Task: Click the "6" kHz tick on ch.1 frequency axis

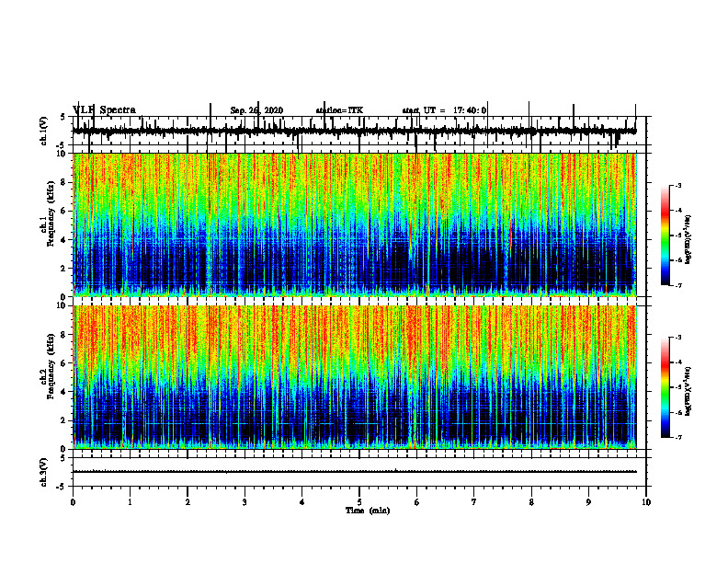Action: [64, 211]
